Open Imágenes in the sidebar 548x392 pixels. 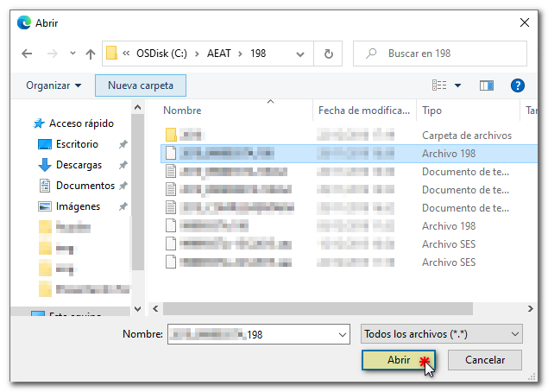[78, 206]
